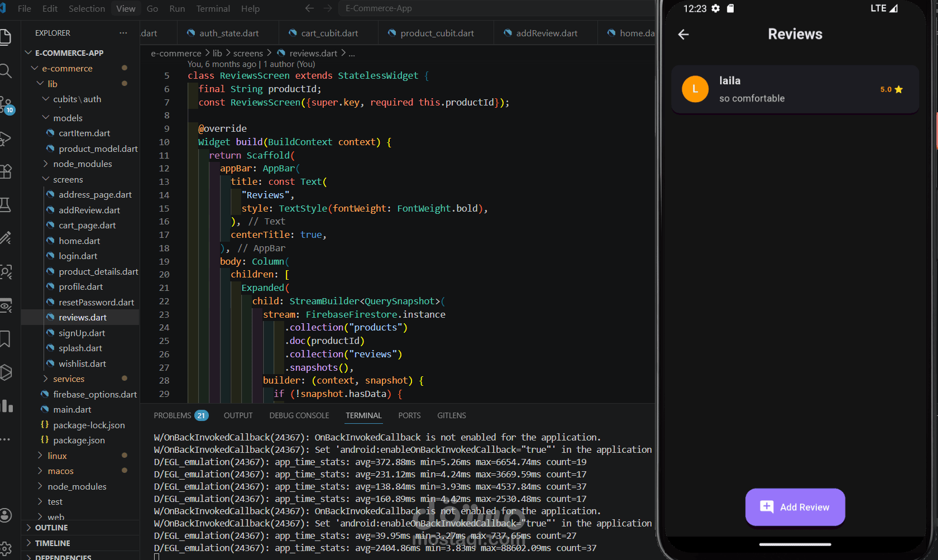Click the e-commerce segment in the breadcrumb
Screen dimensions: 938x560
tap(176, 53)
